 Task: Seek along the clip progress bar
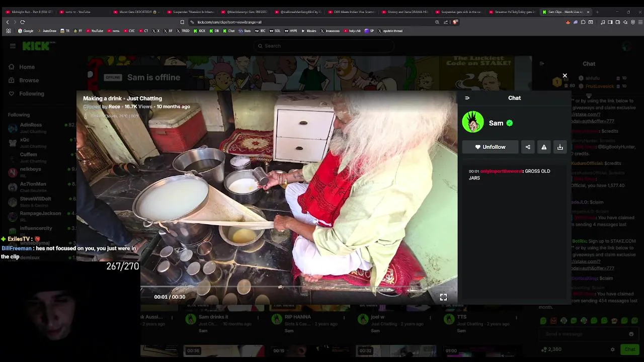click(x=299, y=287)
